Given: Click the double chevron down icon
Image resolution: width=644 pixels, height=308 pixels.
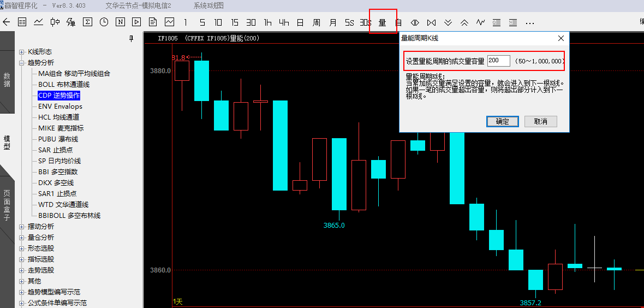Looking at the screenshot, I should [x=448, y=22].
